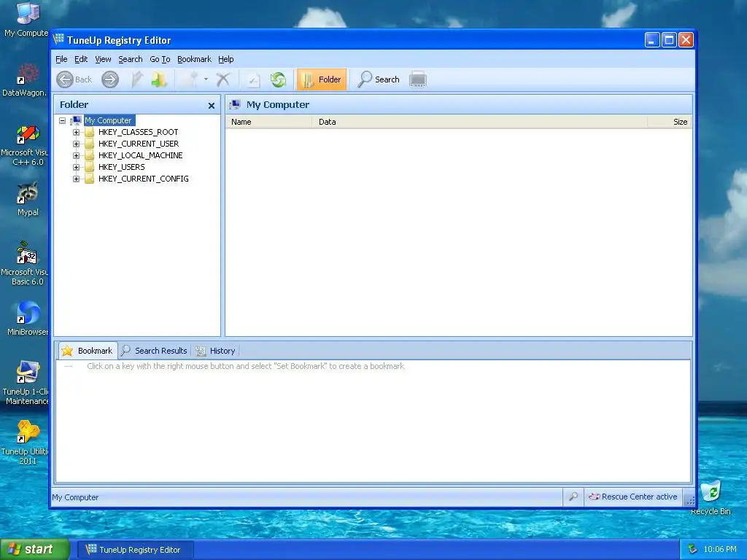Viewport: 747px width, 560px height.
Task: Open TuneUp 1-Click Maintenance shortcut
Action: [x=26, y=384]
